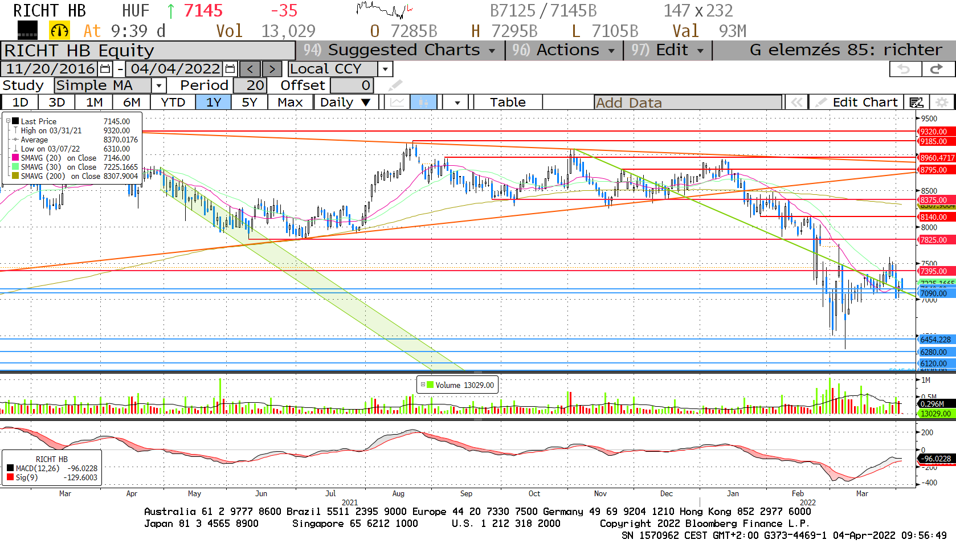Click the yellow gauge indicator icon
The image size is (956, 560).
[x=59, y=30]
